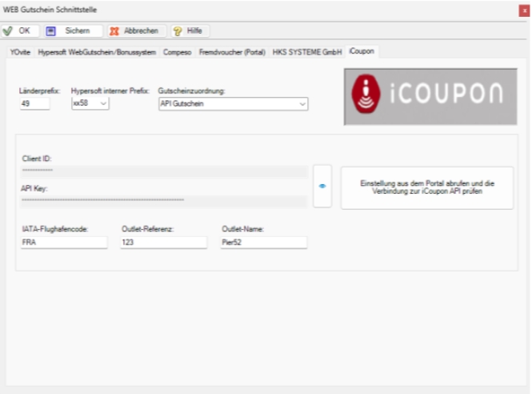The height and width of the screenshot is (394, 532).
Task: Toggle API key visibility eye icon
Action: click(322, 186)
